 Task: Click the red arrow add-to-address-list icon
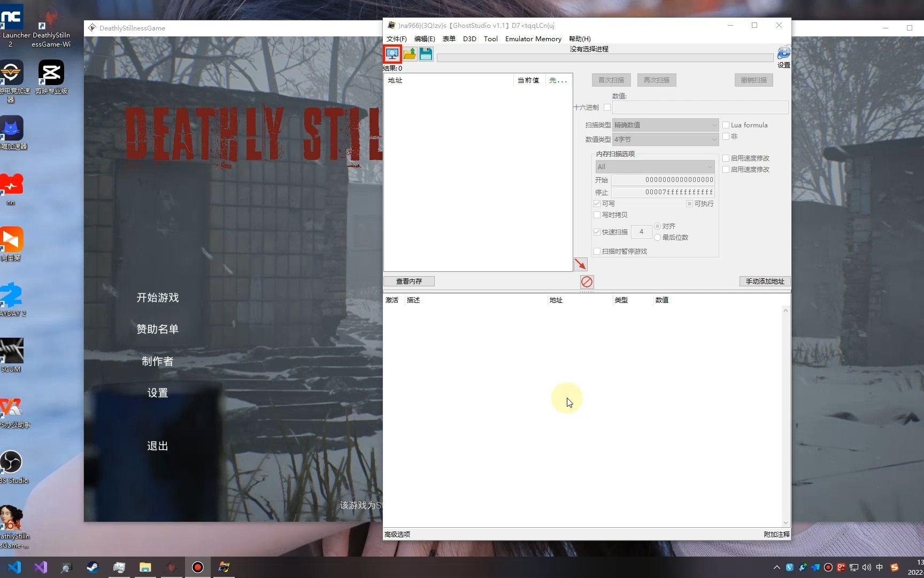click(580, 264)
